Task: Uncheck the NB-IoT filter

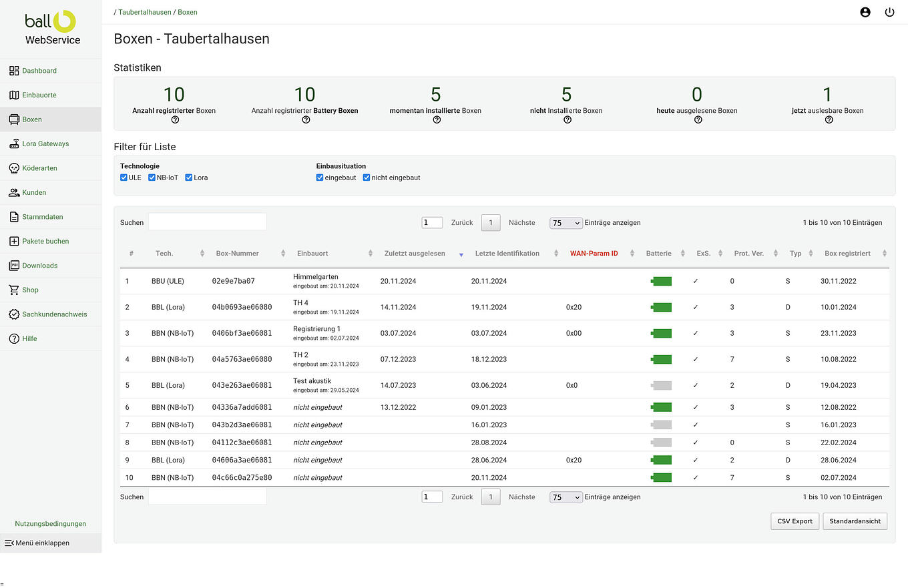Action: coord(151,177)
